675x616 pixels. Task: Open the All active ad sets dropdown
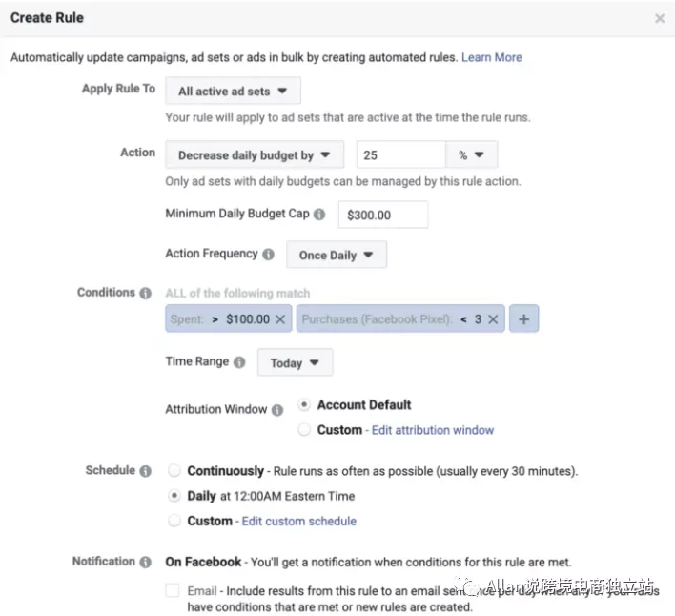233,91
